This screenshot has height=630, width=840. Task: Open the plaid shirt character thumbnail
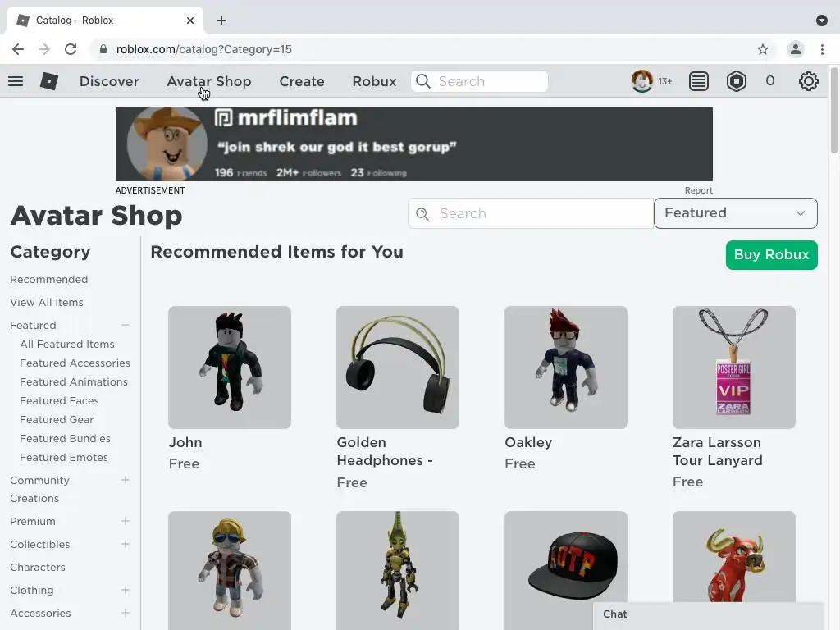click(230, 571)
